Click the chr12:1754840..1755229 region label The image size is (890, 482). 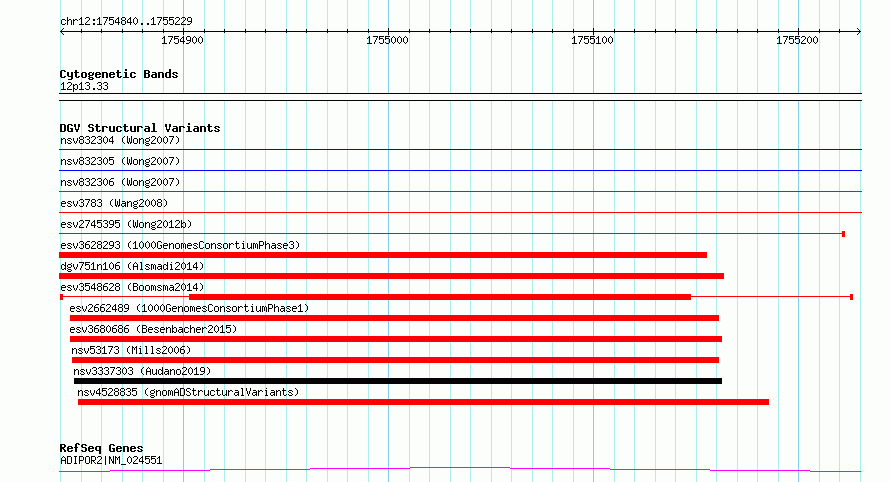tap(126, 21)
